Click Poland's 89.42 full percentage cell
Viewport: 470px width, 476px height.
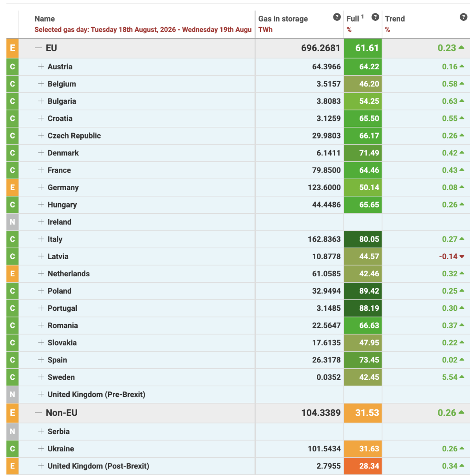click(x=363, y=291)
